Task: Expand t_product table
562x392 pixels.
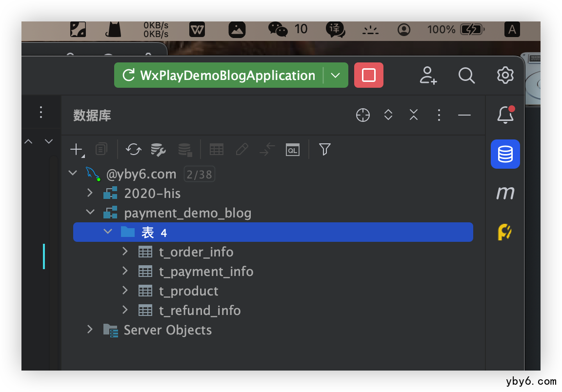Action: (x=125, y=290)
